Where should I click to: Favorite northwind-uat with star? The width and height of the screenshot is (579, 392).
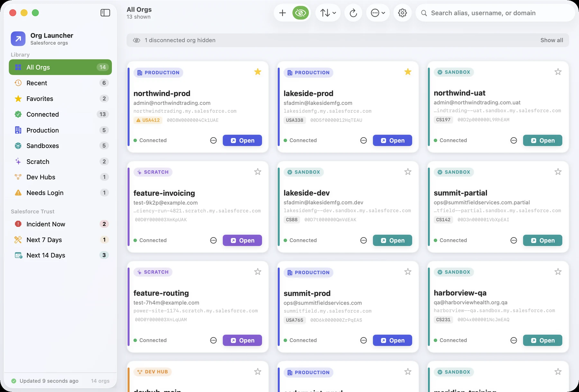point(558,72)
